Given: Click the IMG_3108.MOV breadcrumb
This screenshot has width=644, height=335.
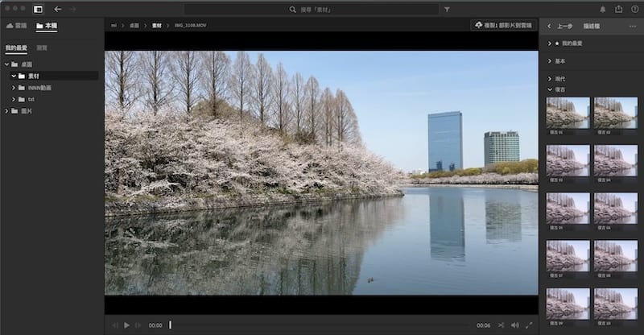Looking at the screenshot, I should click(x=190, y=26).
